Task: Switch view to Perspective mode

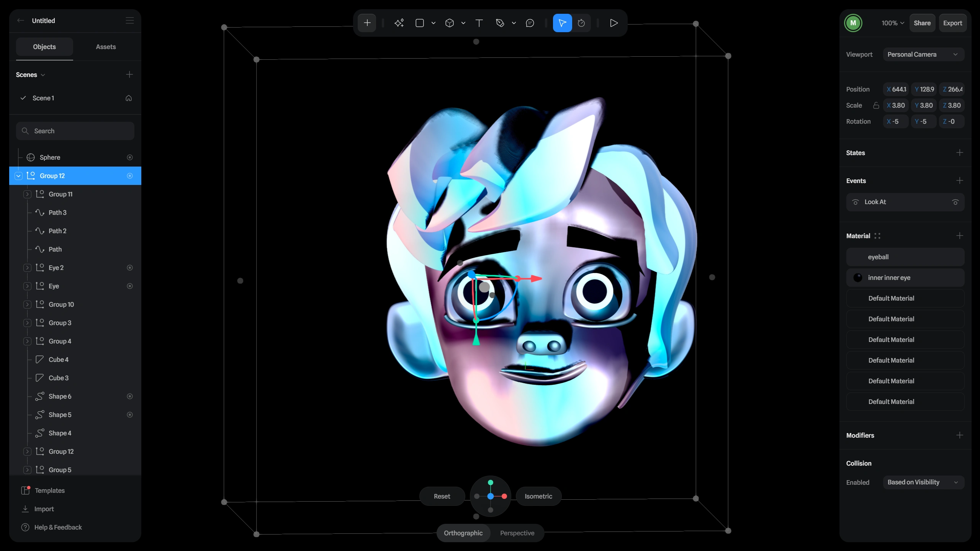Action: point(517,533)
